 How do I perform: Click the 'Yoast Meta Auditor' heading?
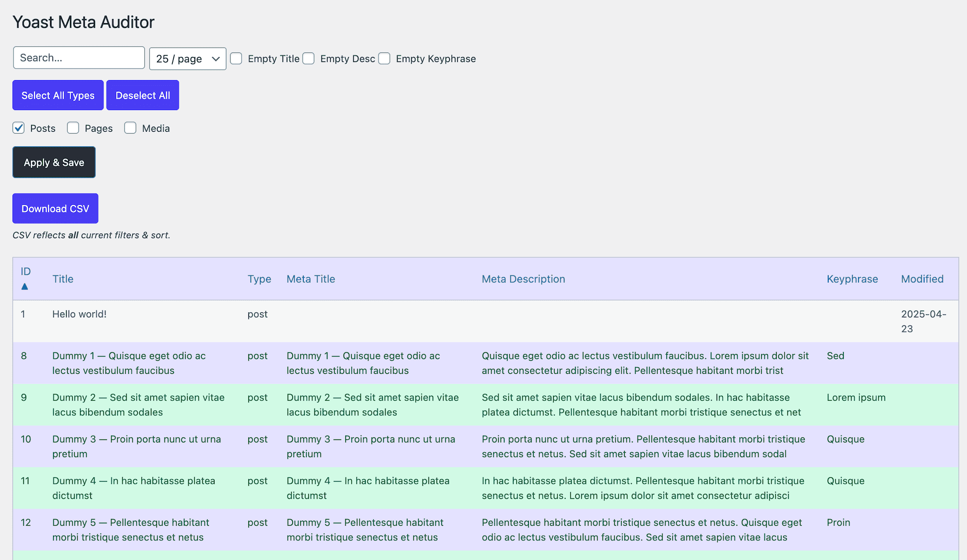pos(83,22)
